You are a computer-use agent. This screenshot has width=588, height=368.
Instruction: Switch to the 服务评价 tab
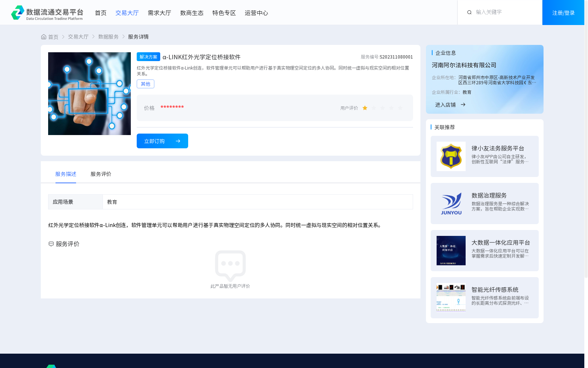101,174
